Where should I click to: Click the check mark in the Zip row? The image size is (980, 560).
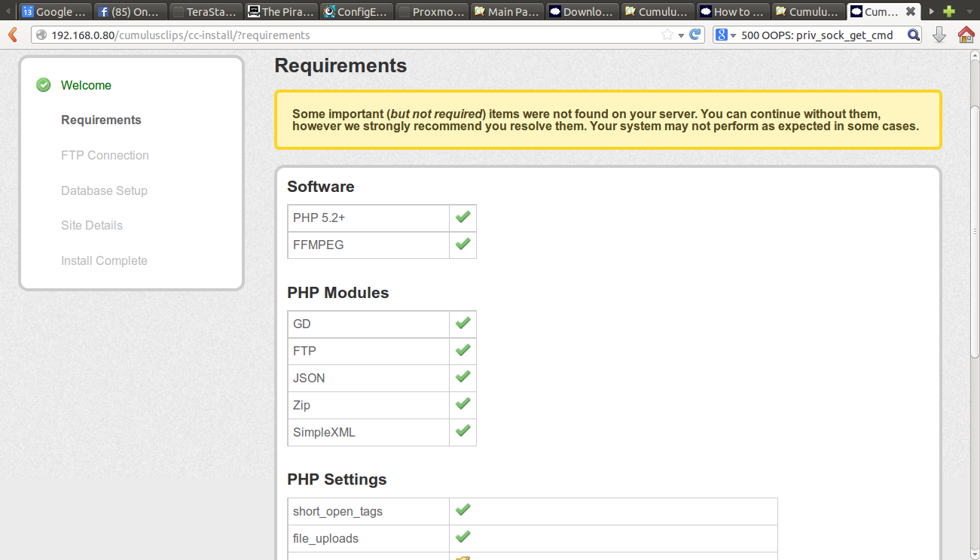(463, 405)
